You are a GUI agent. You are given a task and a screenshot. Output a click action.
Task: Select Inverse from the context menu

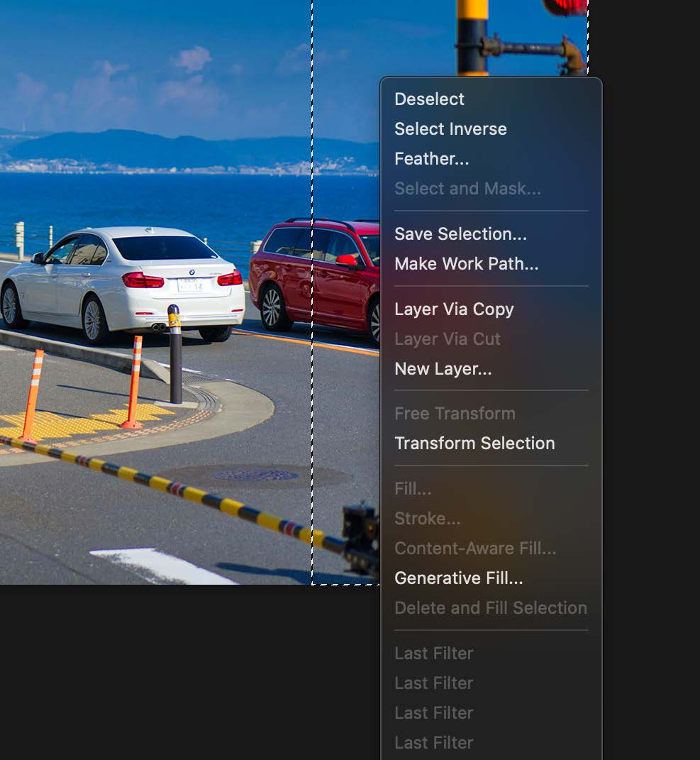(x=450, y=129)
